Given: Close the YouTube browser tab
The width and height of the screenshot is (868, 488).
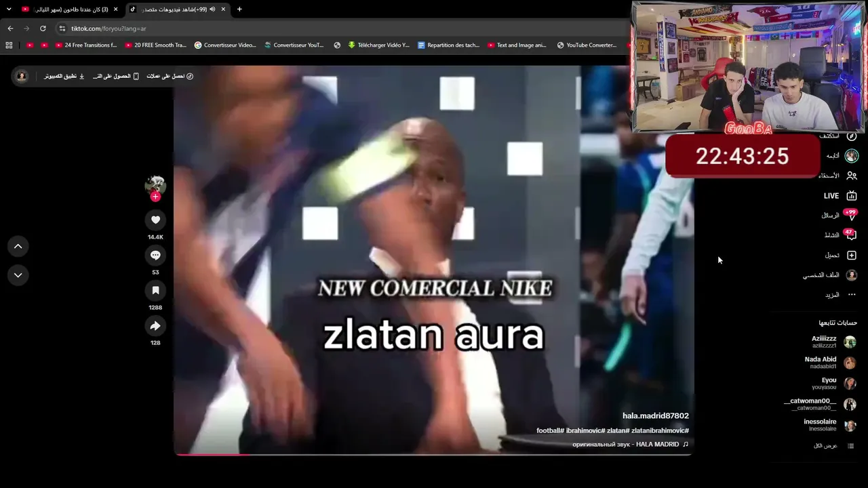Looking at the screenshot, I should pos(115,9).
